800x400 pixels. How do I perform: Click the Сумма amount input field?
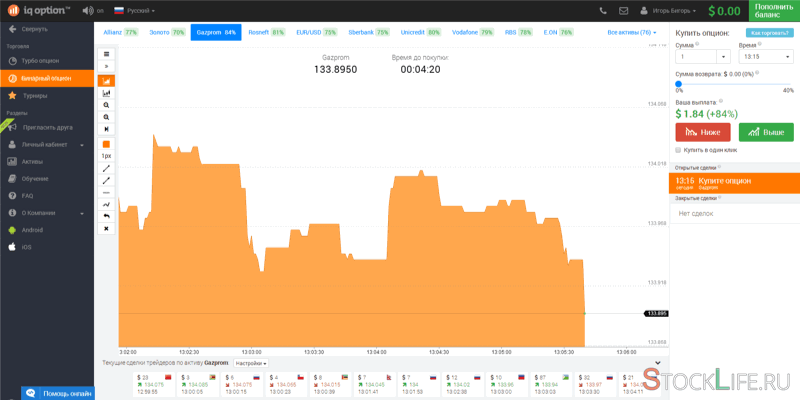tap(696, 57)
